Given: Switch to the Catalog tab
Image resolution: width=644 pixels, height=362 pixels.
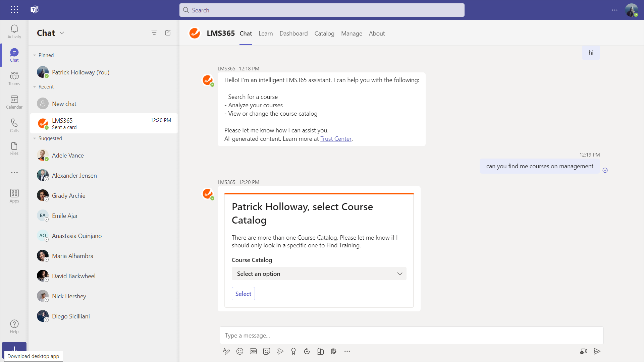Looking at the screenshot, I should [324, 34].
